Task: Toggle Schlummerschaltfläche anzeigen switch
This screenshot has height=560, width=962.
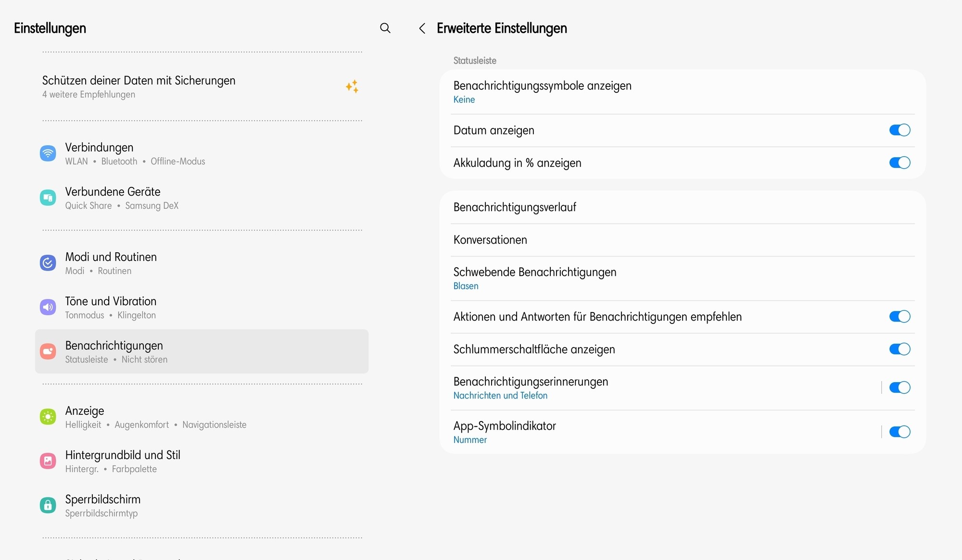Action: (x=899, y=349)
